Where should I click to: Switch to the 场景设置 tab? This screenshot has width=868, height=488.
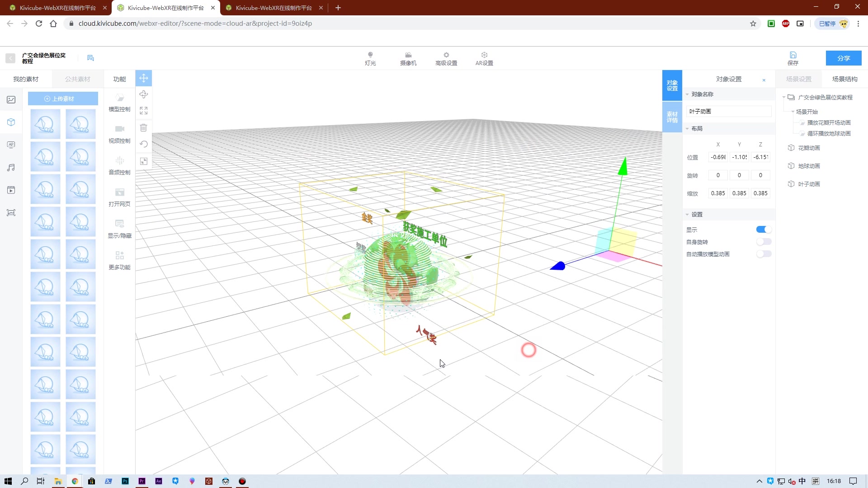pos(798,79)
